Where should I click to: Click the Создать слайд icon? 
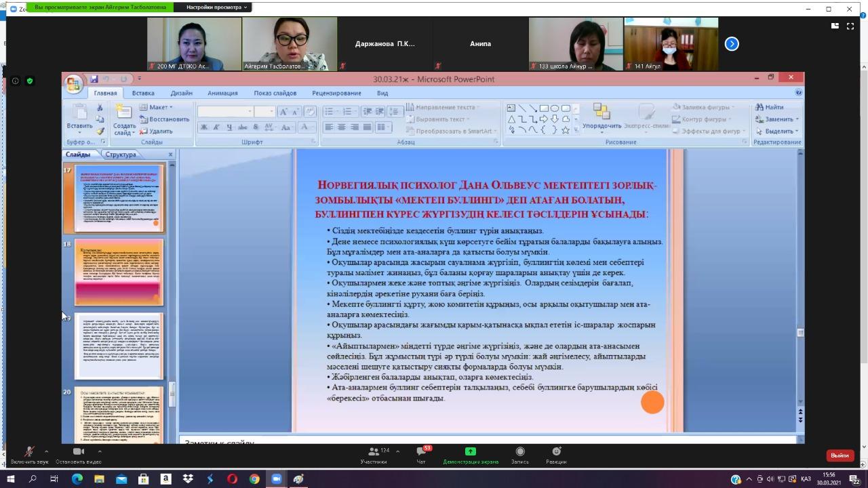click(124, 119)
